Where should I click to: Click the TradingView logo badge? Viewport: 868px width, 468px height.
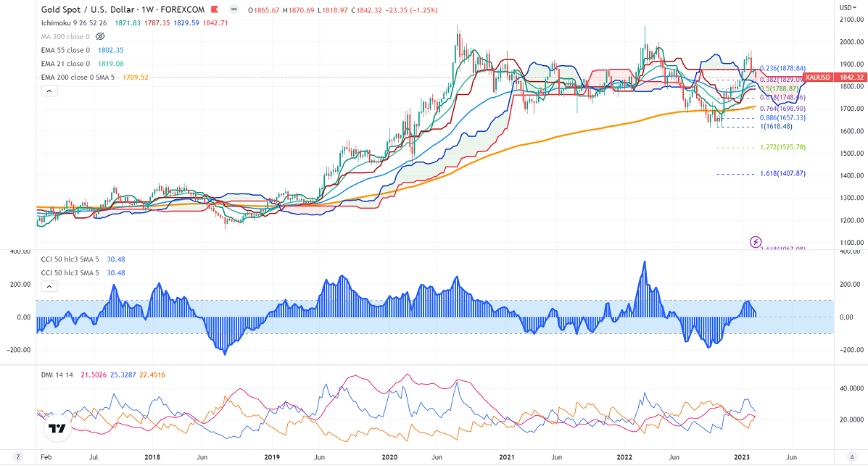pos(56,428)
